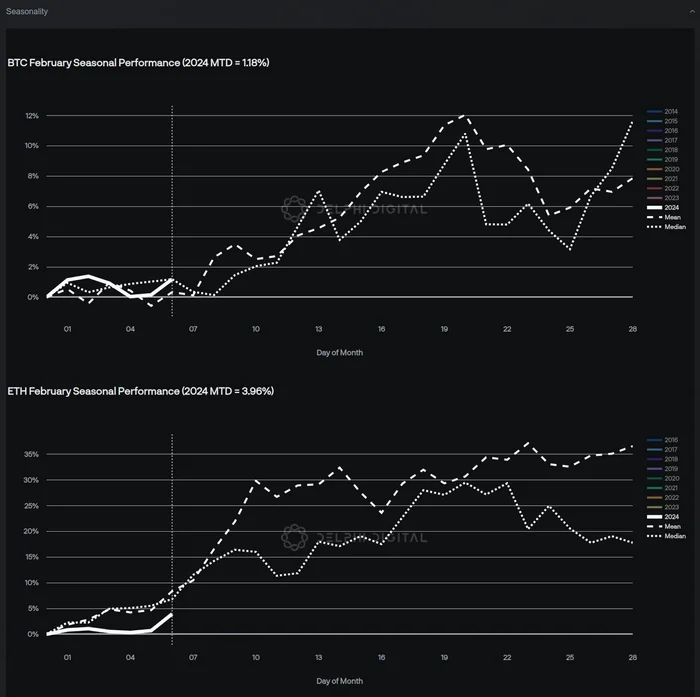Screen dimensions: 700x697
Task: Toggle Median line in ETH chart legend
Action: 666,536
